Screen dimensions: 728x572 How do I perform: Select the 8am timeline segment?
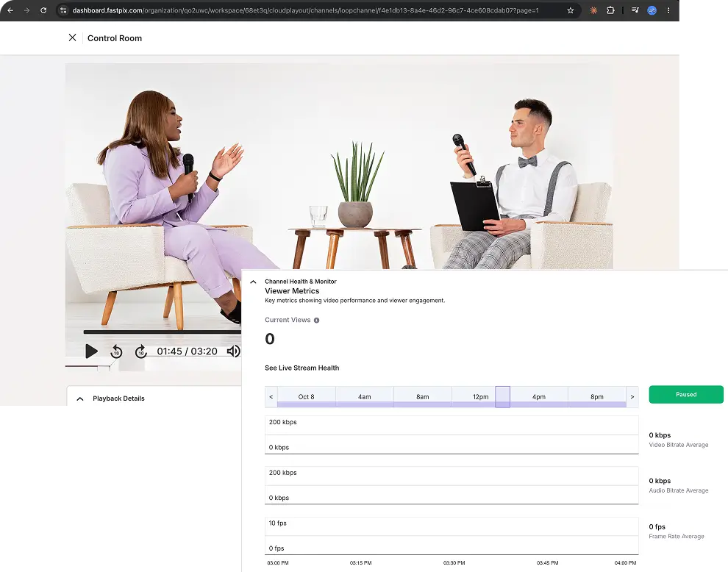click(423, 397)
